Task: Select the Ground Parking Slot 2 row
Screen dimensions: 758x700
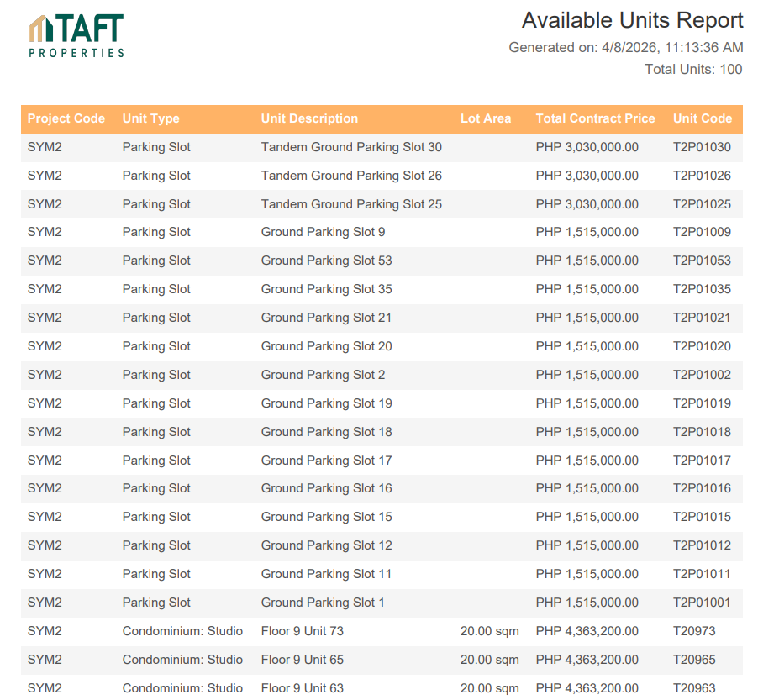Action: 323,375
